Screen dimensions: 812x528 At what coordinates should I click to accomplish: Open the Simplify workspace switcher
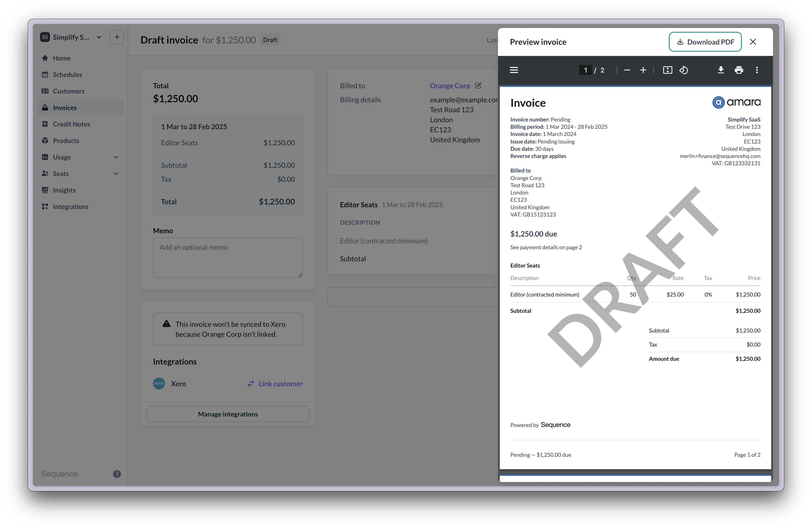click(99, 37)
